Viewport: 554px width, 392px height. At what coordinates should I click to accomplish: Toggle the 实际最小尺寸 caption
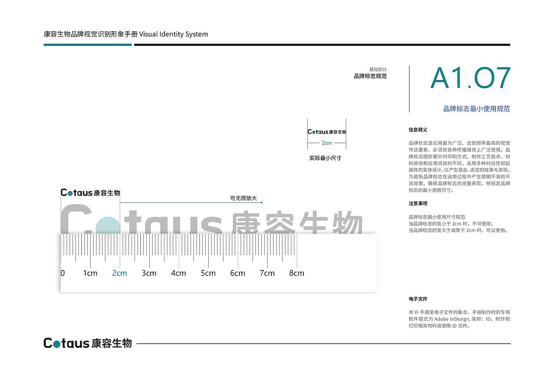pos(325,158)
